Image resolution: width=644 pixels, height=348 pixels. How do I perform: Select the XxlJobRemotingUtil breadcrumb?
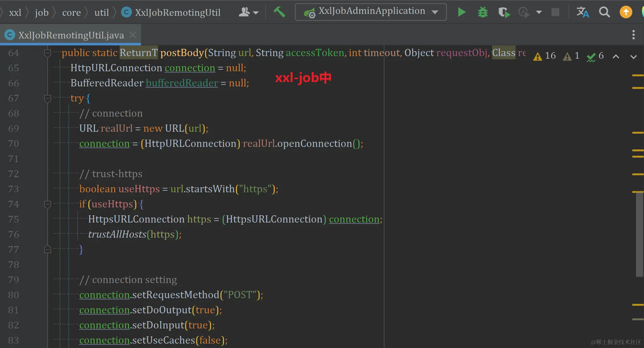click(x=171, y=12)
